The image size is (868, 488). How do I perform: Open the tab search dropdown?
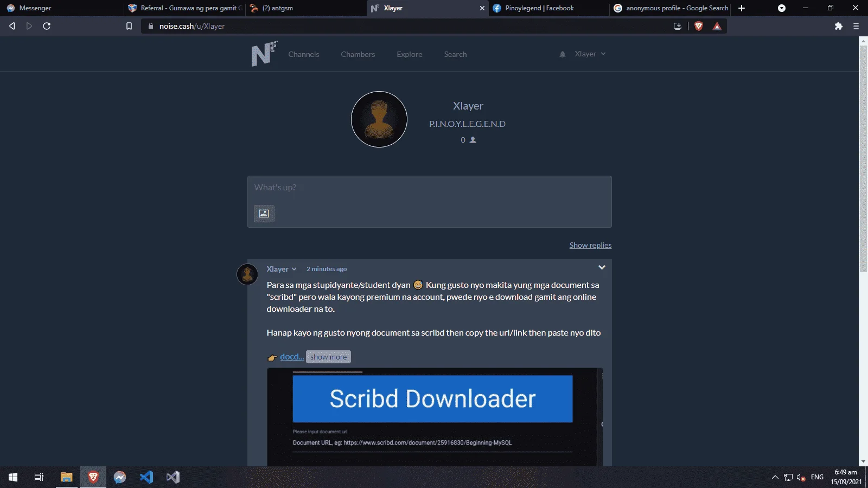tap(782, 8)
